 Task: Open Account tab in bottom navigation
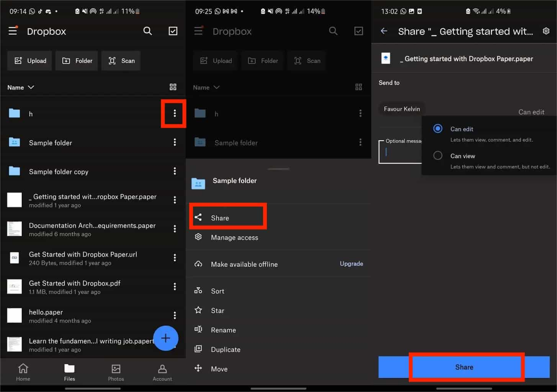pyautogui.click(x=162, y=372)
